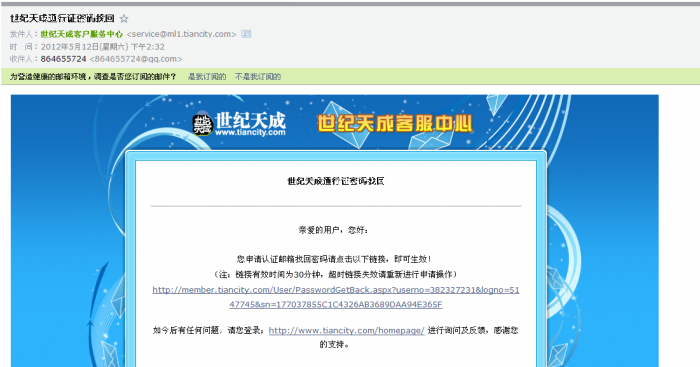Open the contact card icon beside sender address
Screen dimensions: 700x367
click(x=246, y=33)
